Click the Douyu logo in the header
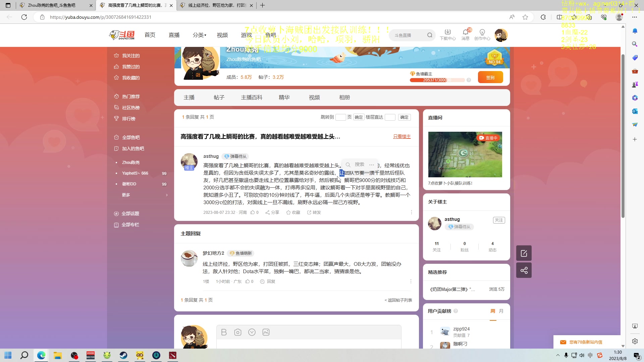The width and height of the screenshot is (644, 362). tap(122, 35)
